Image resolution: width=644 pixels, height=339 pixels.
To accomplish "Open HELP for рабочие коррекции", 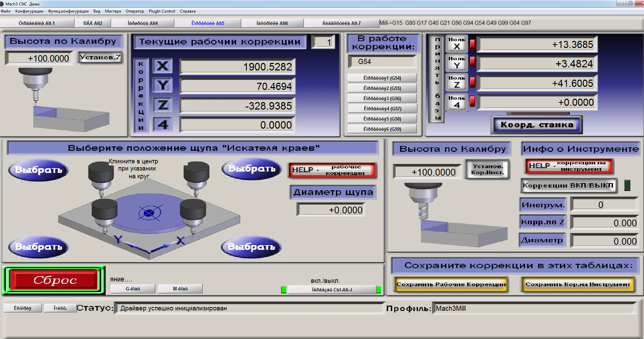I will coord(333,170).
